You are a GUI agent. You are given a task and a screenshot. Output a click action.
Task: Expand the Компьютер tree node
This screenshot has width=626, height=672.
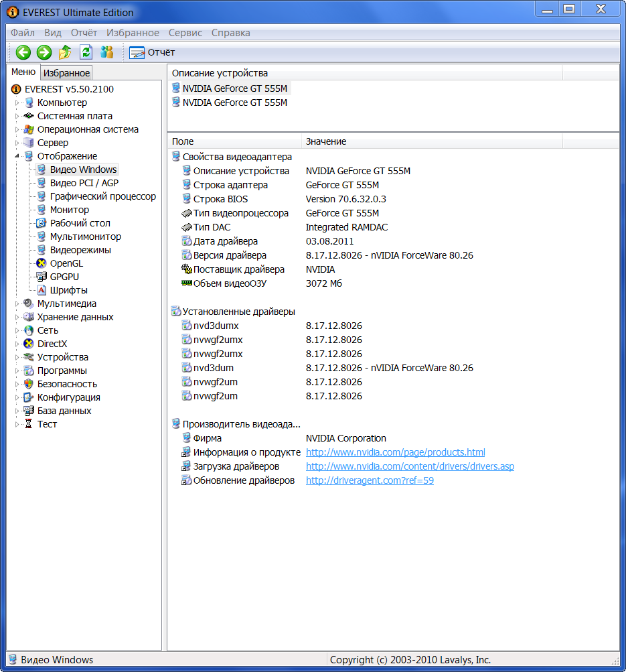click(x=17, y=103)
